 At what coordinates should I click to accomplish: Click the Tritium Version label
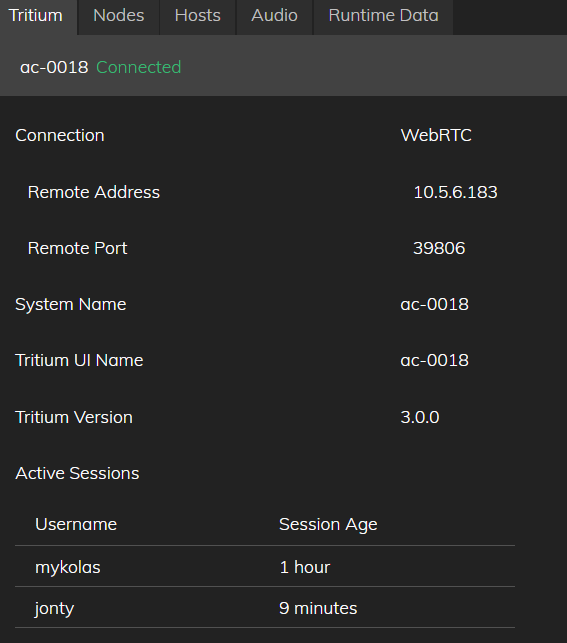click(74, 417)
